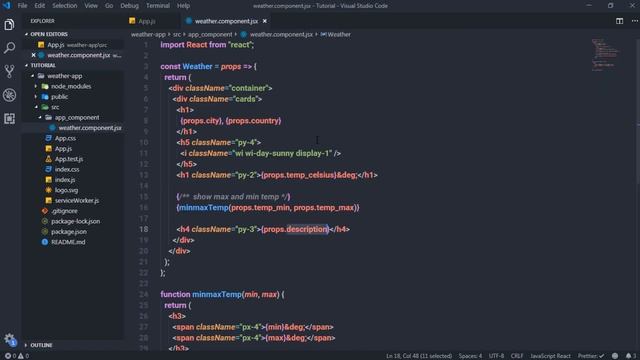Click Prettier status bar item
The width and height of the screenshot is (640, 360).
click(591, 356)
